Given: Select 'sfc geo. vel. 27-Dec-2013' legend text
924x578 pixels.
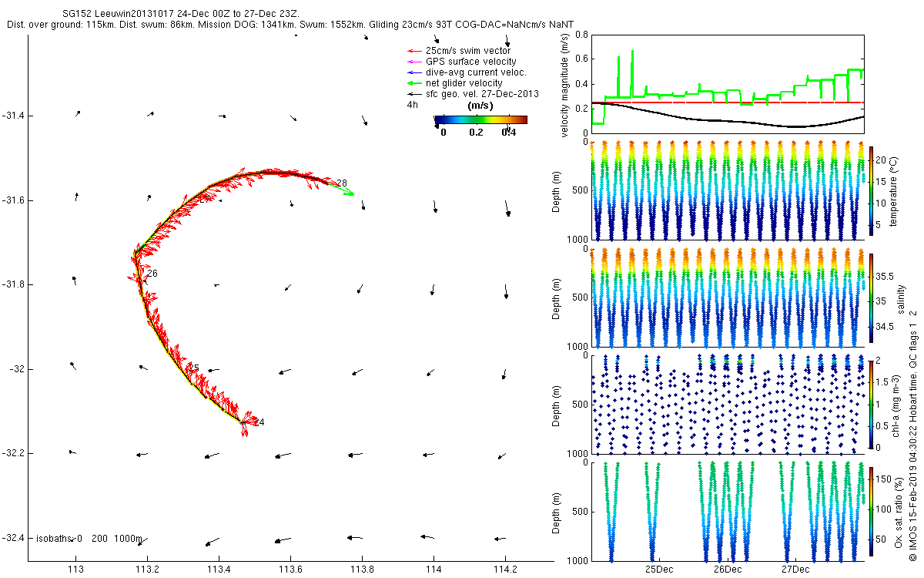Looking at the screenshot, I should click(482, 94).
